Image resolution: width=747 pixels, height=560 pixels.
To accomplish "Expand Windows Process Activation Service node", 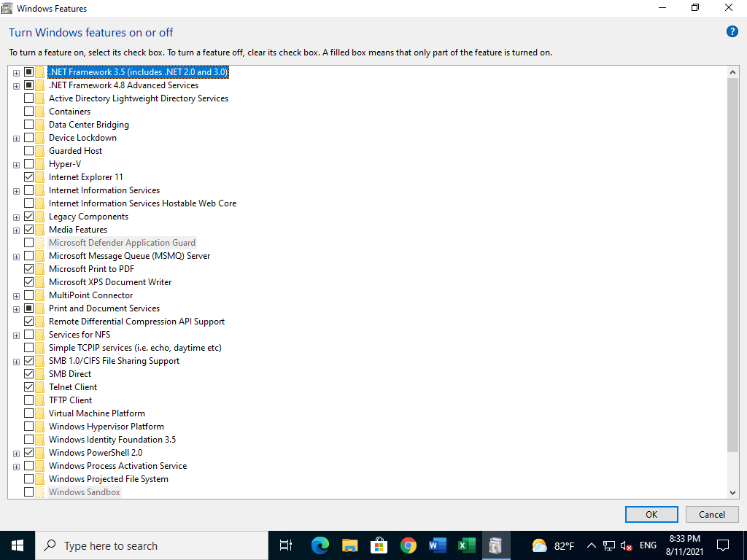I will pyautogui.click(x=16, y=467).
